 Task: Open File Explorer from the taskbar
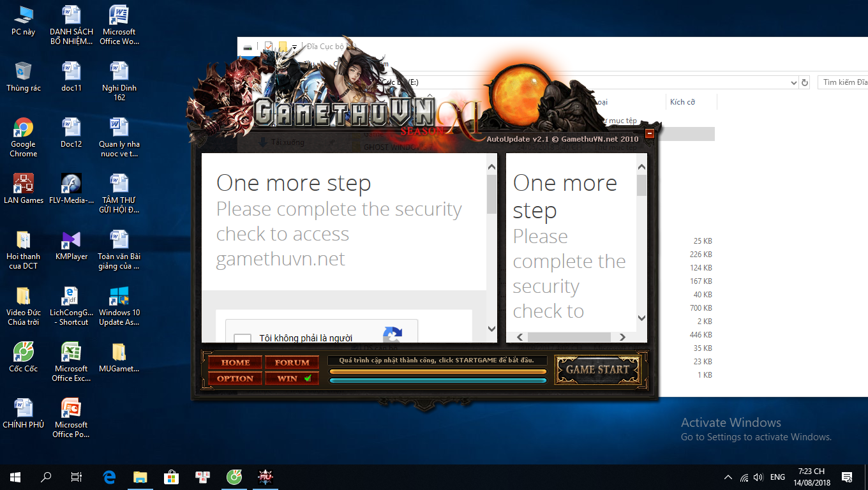pos(140,477)
